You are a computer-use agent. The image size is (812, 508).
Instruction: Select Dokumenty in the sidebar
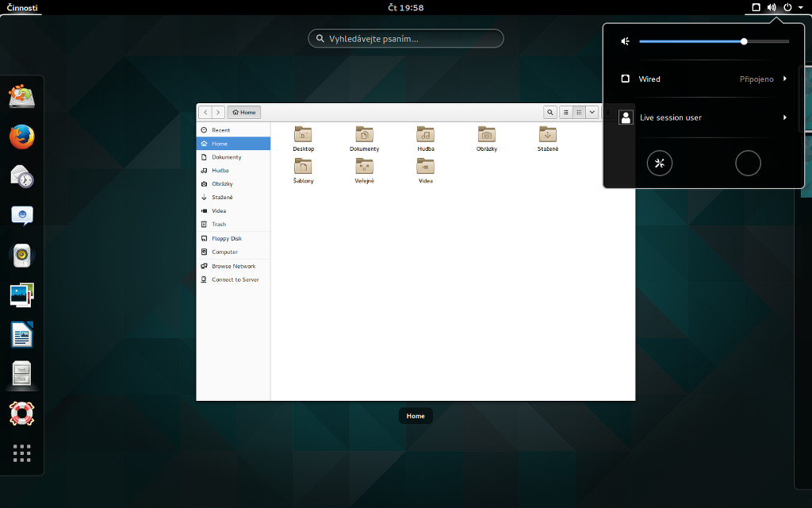(x=234, y=157)
